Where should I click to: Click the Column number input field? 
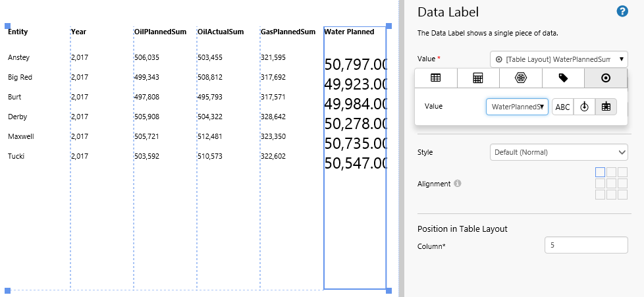(586, 245)
